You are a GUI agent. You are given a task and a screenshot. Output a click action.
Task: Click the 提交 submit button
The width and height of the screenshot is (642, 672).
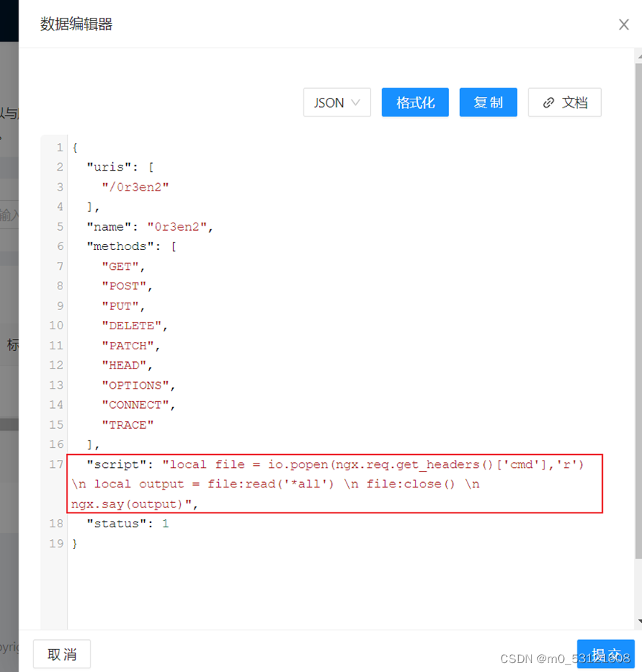coord(606,654)
